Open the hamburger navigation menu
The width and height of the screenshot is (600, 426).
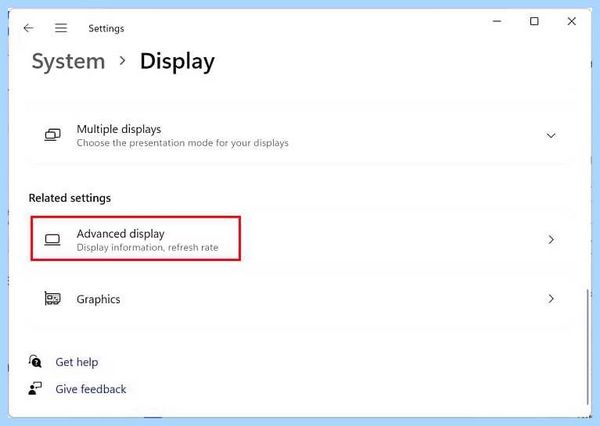61,28
